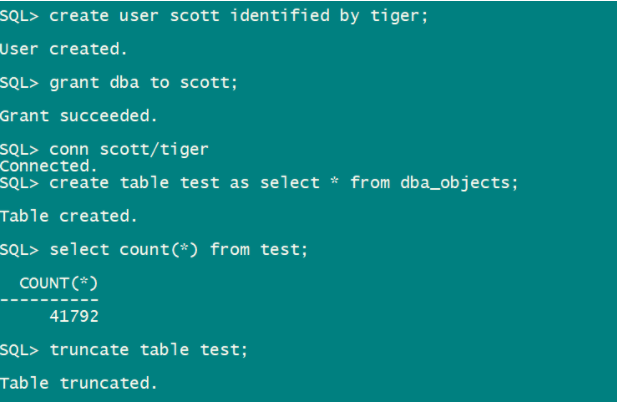
Task: Click the asterisk in "select * from dba_objects"
Action: (x=335, y=183)
